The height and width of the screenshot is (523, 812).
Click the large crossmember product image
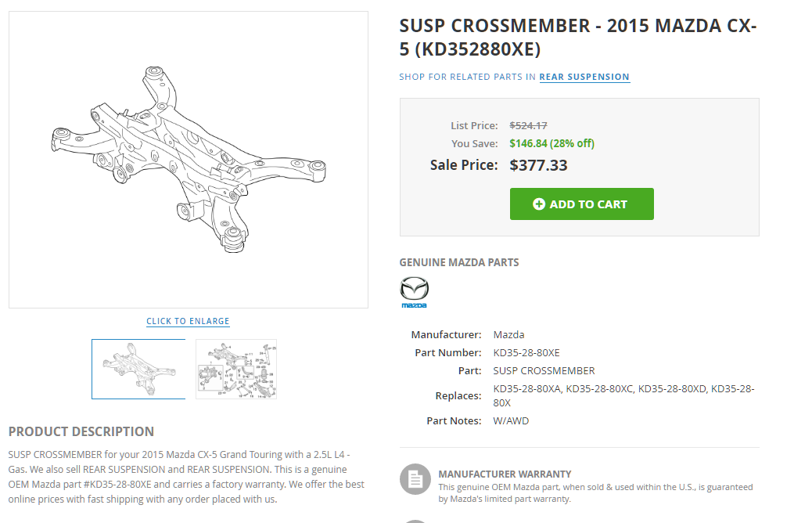click(x=188, y=159)
